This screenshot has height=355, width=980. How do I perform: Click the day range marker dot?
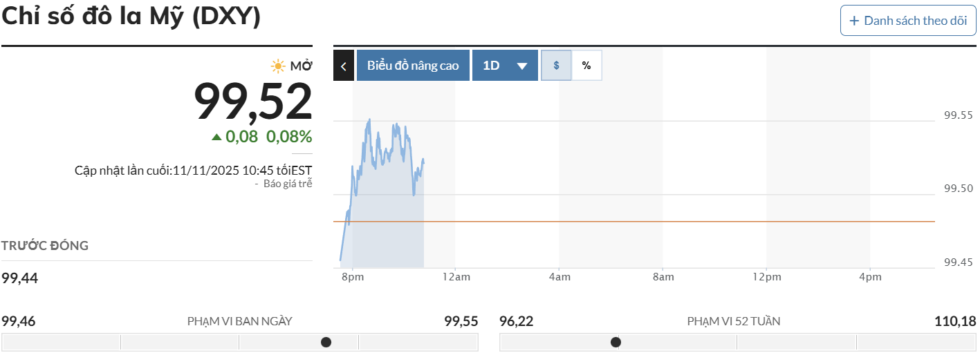tap(326, 342)
